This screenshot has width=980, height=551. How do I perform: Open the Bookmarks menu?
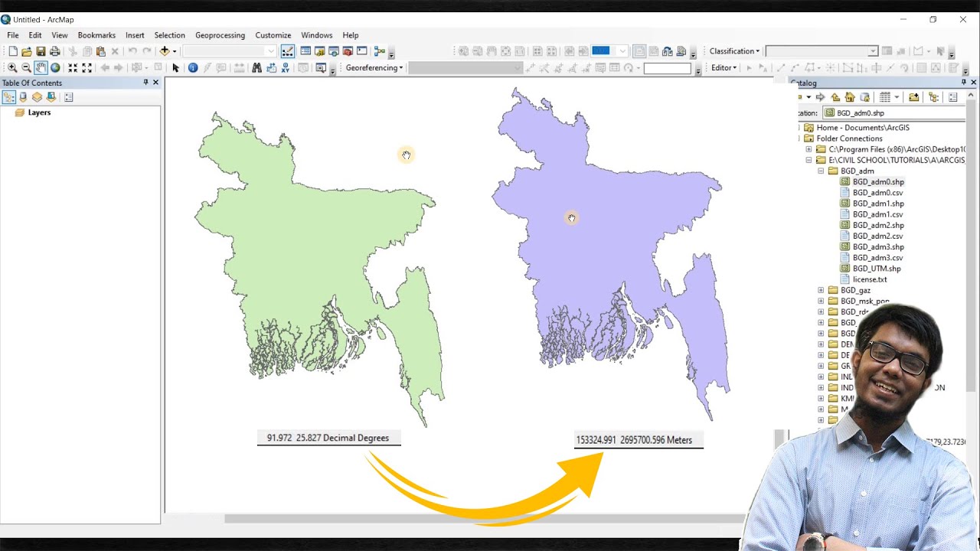pos(96,35)
